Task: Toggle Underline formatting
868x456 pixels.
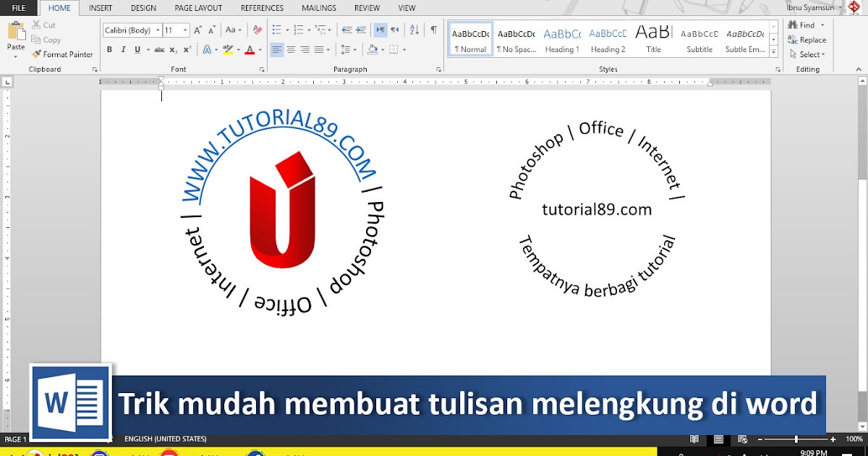Action: click(x=136, y=50)
